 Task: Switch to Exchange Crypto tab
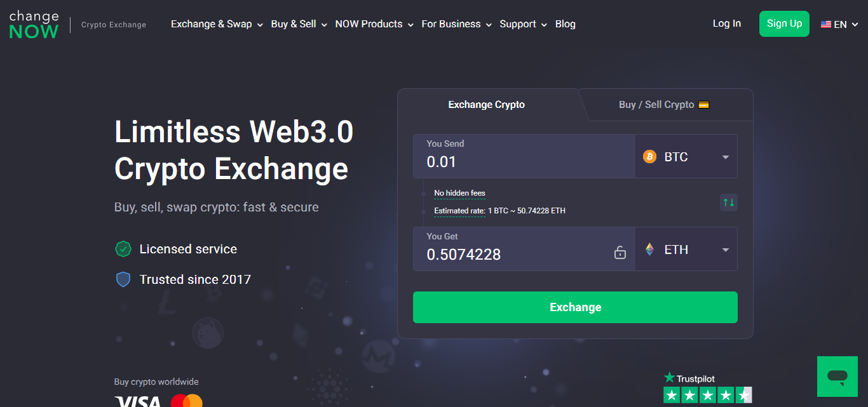pos(487,105)
